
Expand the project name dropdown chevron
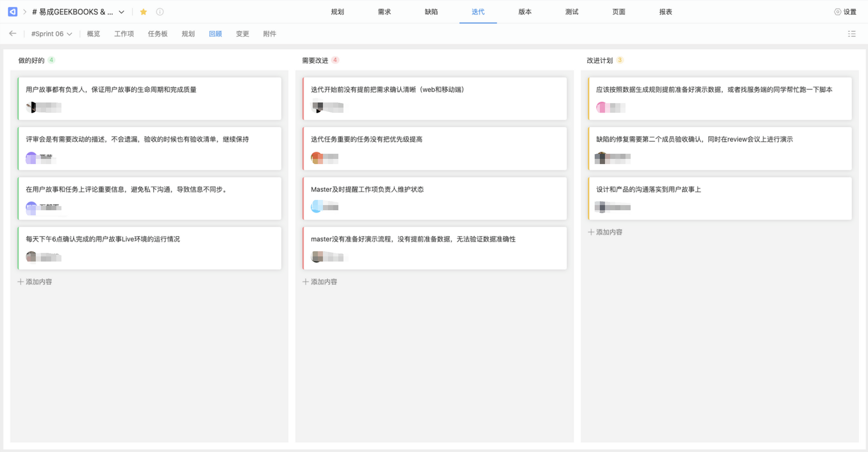(x=122, y=12)
